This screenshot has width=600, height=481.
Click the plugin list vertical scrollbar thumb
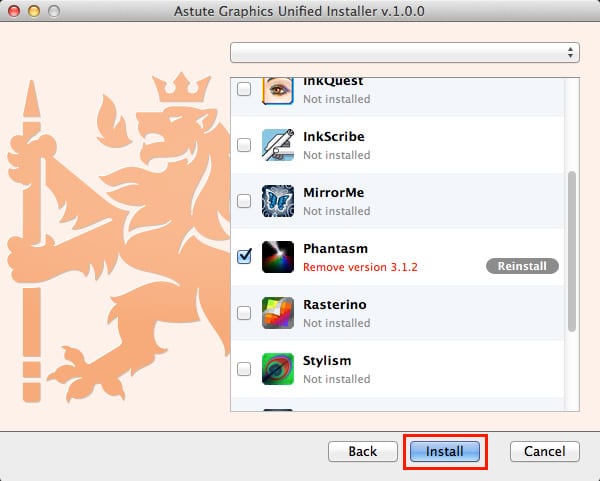[x=572, y=251]
